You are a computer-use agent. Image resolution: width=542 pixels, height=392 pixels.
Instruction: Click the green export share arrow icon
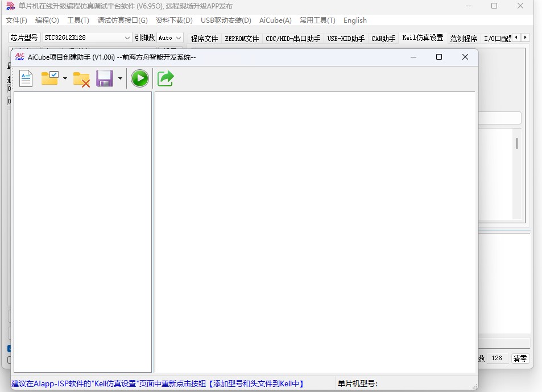point(166,78)
